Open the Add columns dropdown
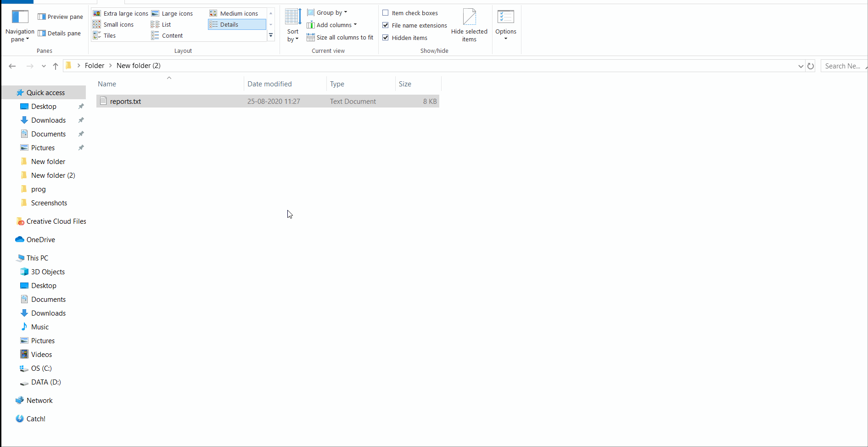Viewport: 868px width, 447px height. coord(331,25)
